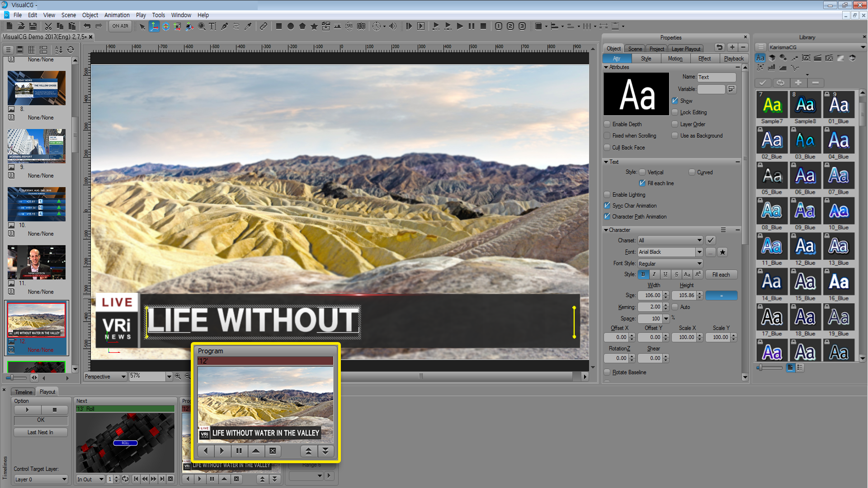868x488 pixels.
Task: Open the Control Target Layer dropdown
Action: [x=41, y=479]
